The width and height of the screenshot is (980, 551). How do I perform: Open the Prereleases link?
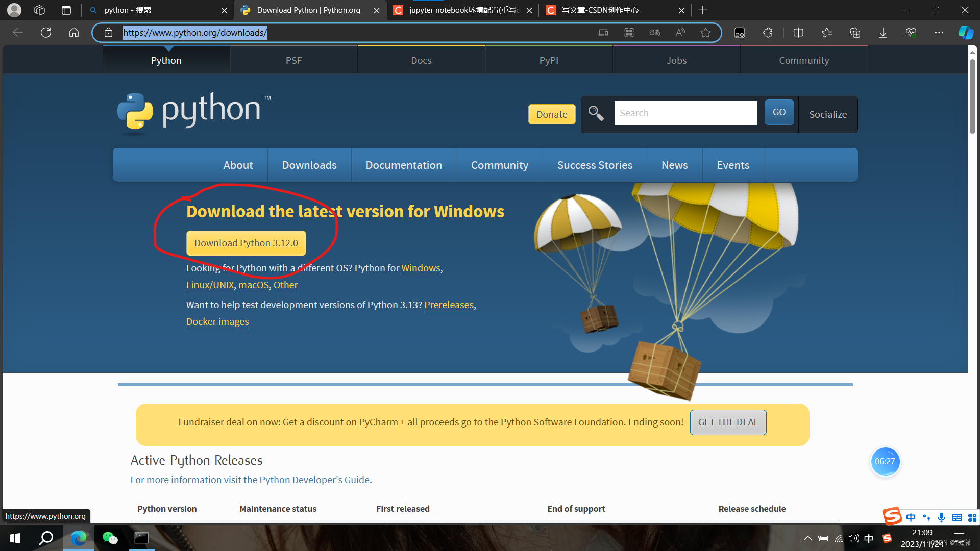point(449,305)
